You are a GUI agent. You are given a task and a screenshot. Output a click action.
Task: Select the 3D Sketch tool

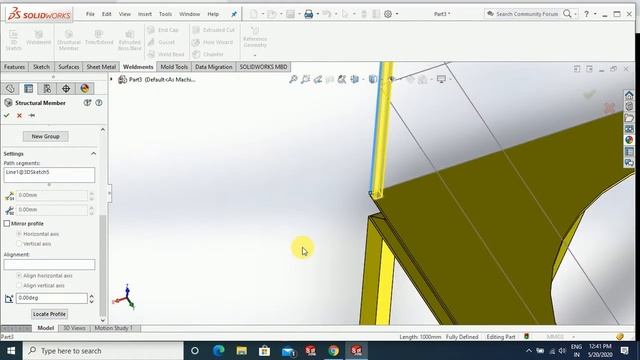click(13, 40)
